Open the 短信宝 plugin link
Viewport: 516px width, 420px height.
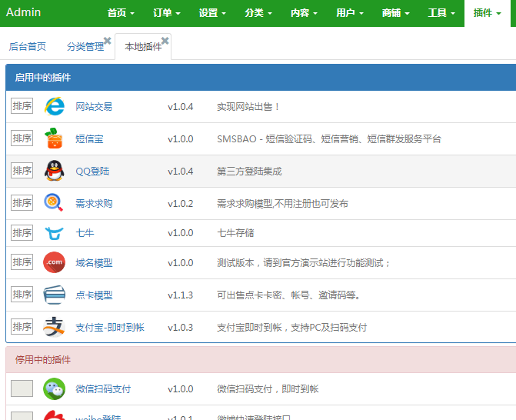(89, 139)
